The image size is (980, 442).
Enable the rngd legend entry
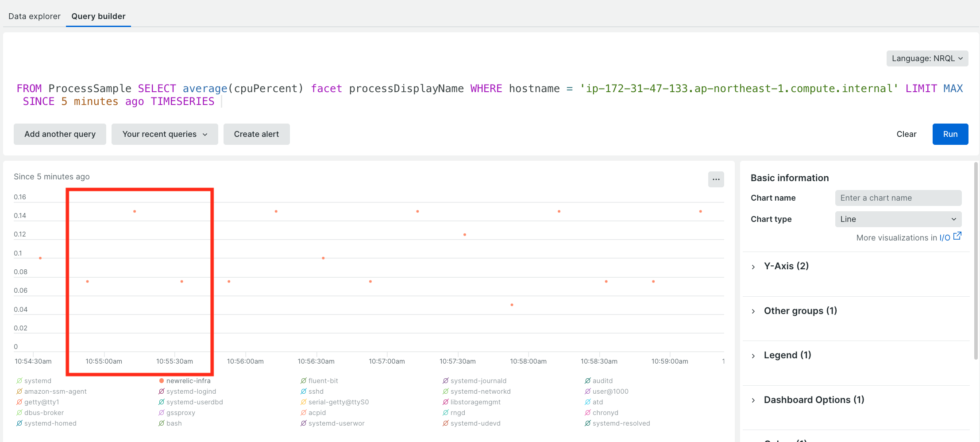[454, 413]
